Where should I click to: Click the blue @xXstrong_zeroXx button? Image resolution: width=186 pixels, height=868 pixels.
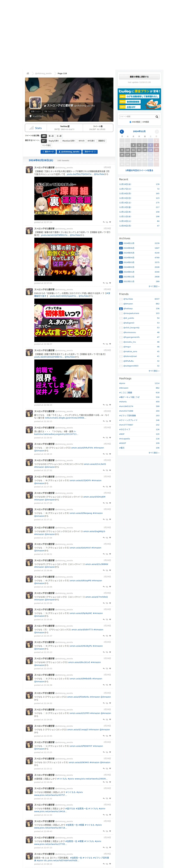click(x=69, y=152)
